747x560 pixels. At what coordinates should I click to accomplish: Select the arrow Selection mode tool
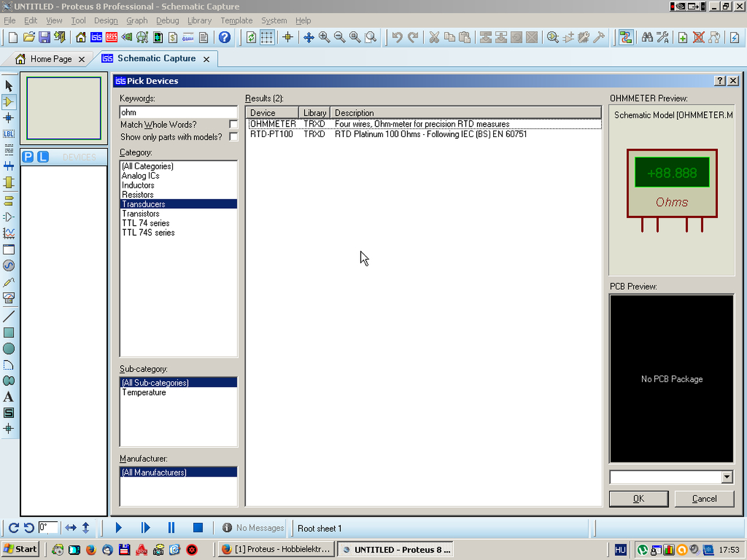point(9,86)
